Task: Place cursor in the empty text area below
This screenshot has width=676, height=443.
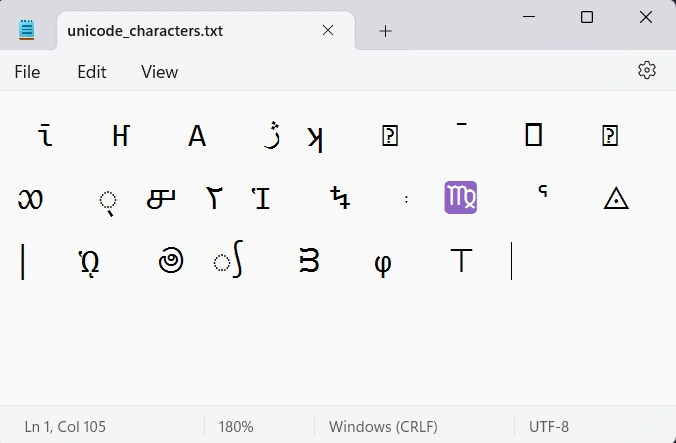Action: [x=338, y=345]
